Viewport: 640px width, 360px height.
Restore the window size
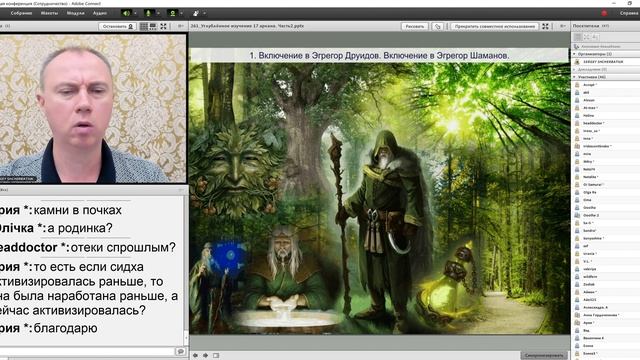629,3
